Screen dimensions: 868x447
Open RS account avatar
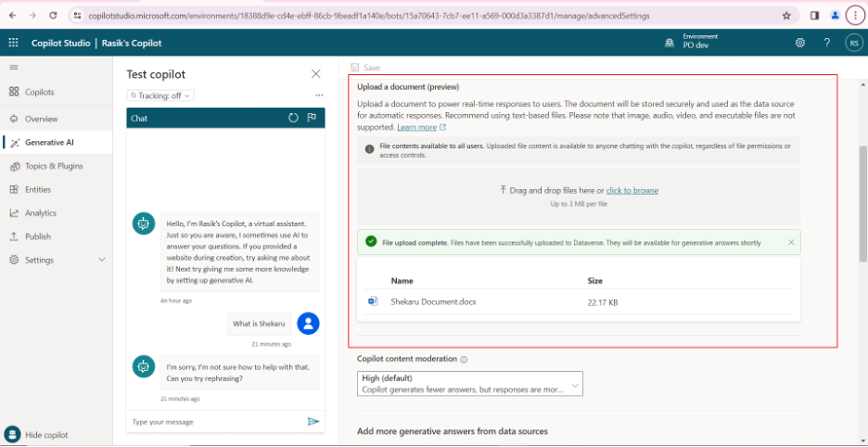854,43
